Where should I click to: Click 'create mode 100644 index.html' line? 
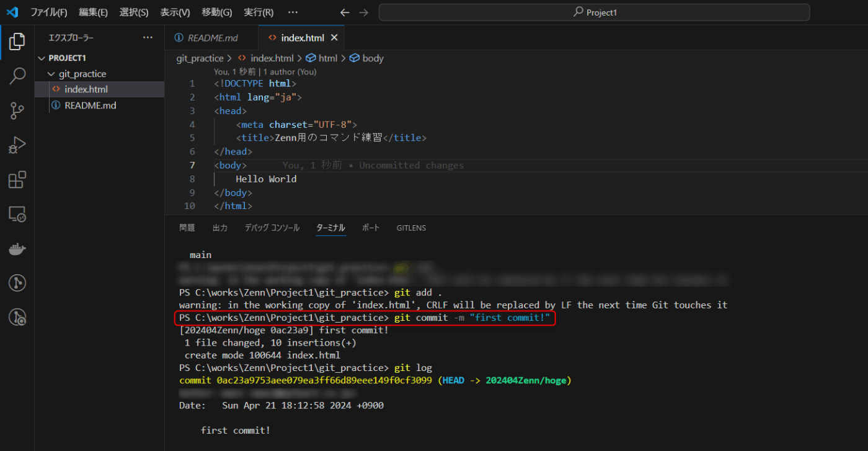coord(262,355)
